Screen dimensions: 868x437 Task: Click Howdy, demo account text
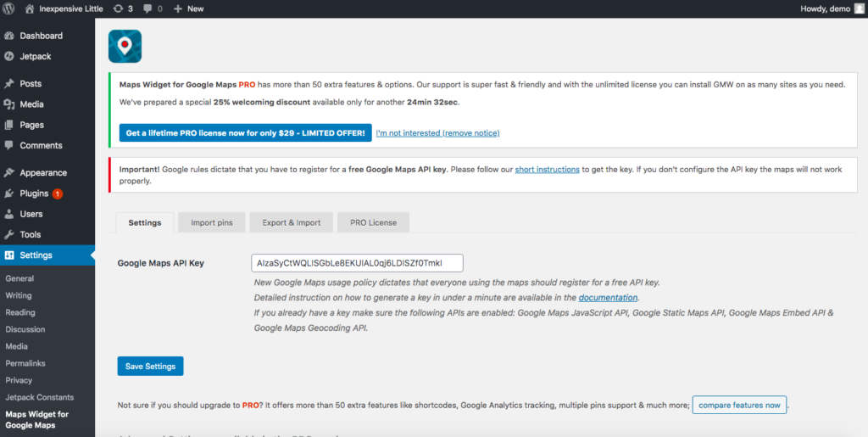(x=825, y=8)
